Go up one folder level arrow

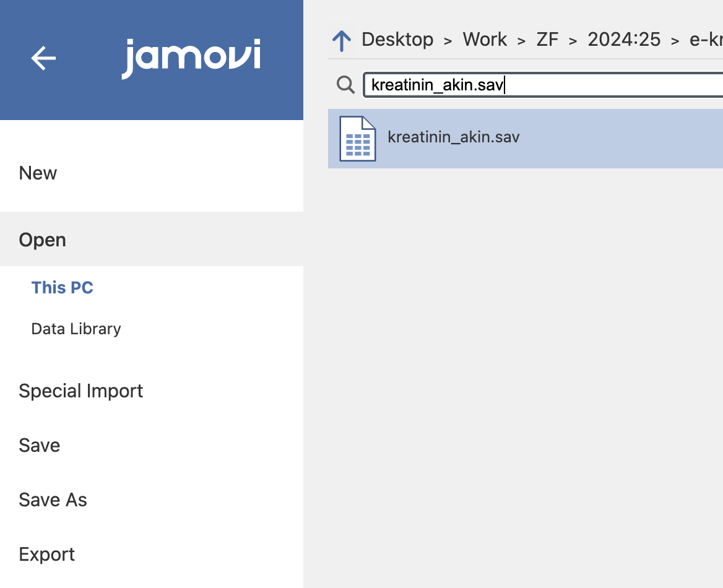342,41
